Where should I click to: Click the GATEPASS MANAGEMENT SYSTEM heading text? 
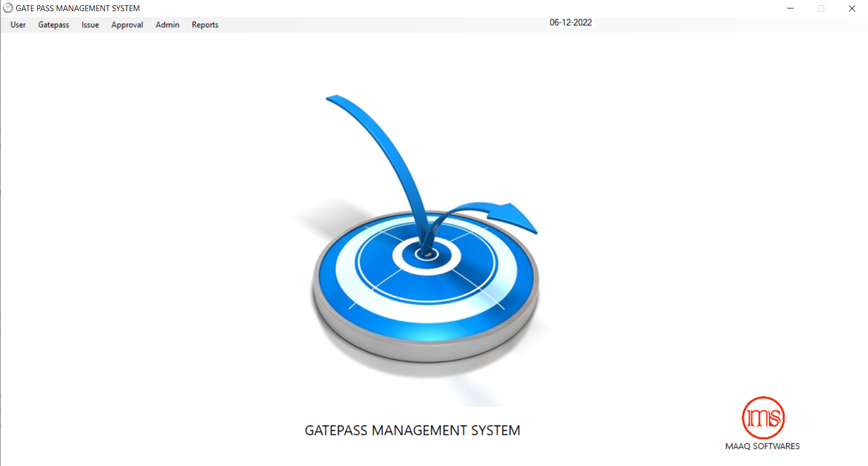pyautogui.click(x=412, y=431)
